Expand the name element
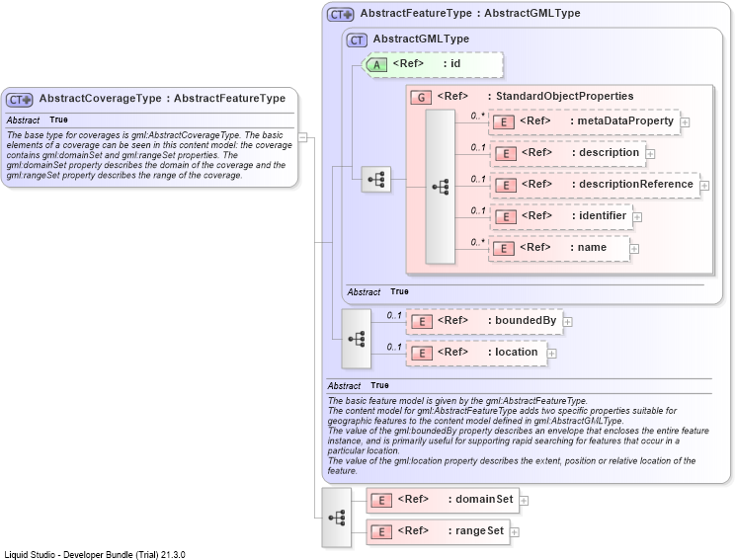Screen dimensions: 735x560 pyautogui.click(x=634, y=249)
